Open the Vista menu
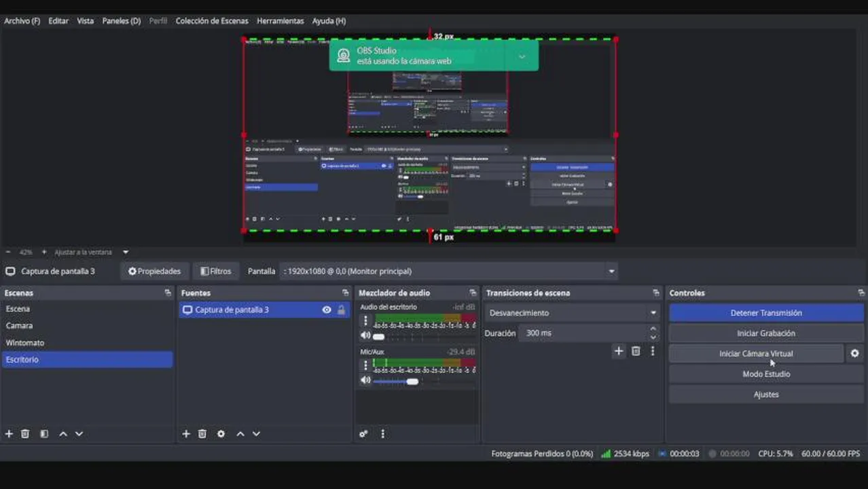The height and width of the screenshot is (489, 868). coord(86,21)
